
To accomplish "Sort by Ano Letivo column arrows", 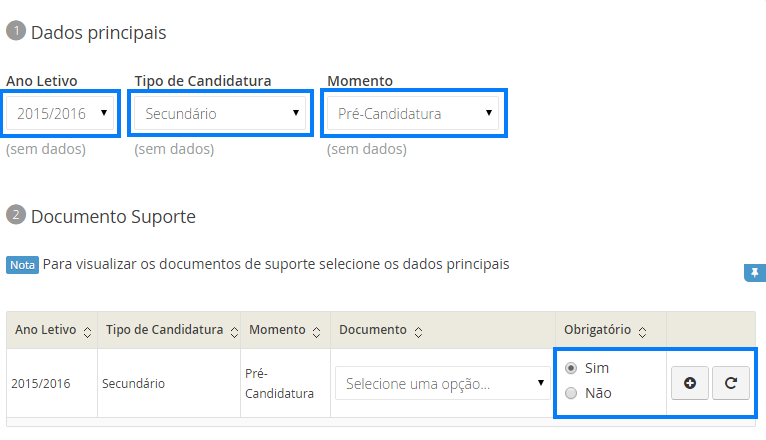I will click(x=88, y=331).
